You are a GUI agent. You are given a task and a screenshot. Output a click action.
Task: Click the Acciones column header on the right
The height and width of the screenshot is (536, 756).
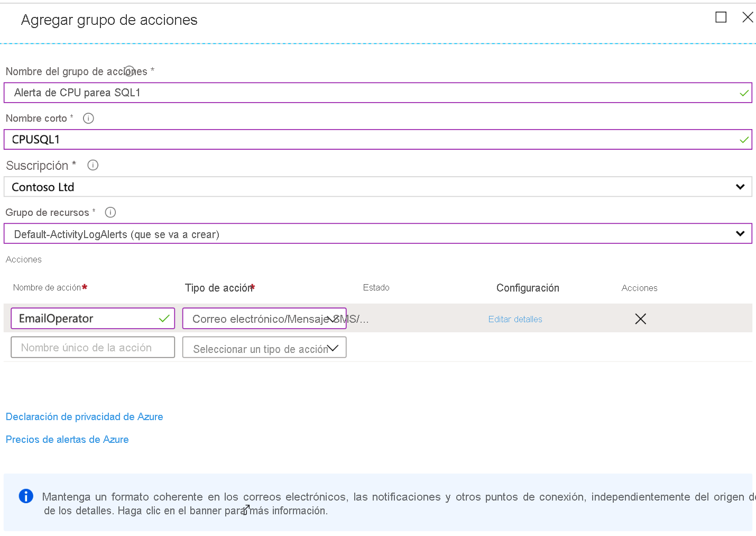[640, 288]
